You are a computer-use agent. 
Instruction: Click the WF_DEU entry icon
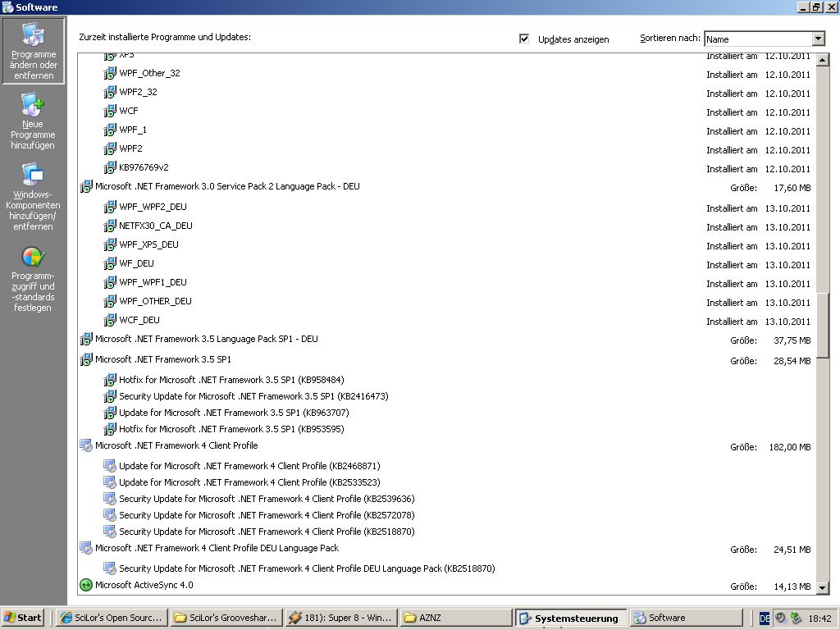pos(110,263)
